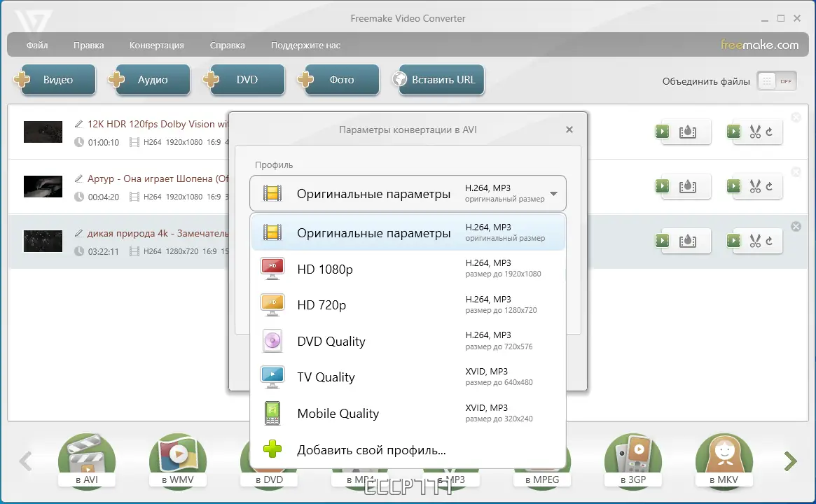Click the HD 720p monitor icon

272,304
